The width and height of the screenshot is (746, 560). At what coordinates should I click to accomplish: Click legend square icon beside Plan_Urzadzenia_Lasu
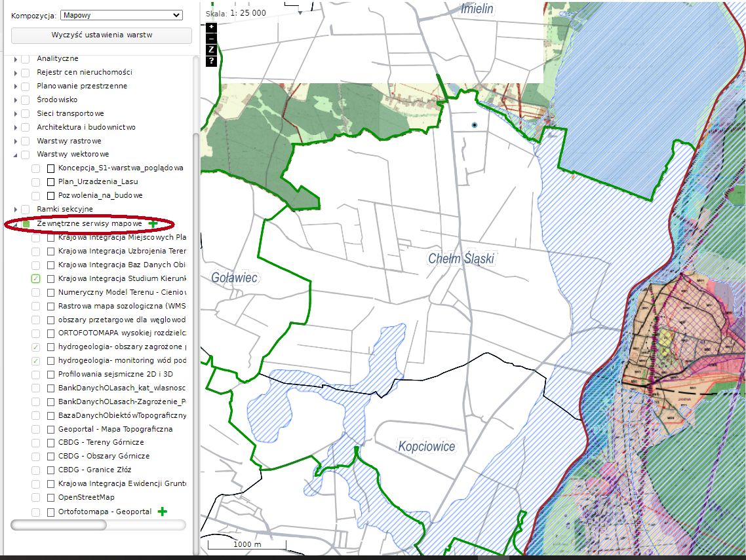[x=51, y=182]
